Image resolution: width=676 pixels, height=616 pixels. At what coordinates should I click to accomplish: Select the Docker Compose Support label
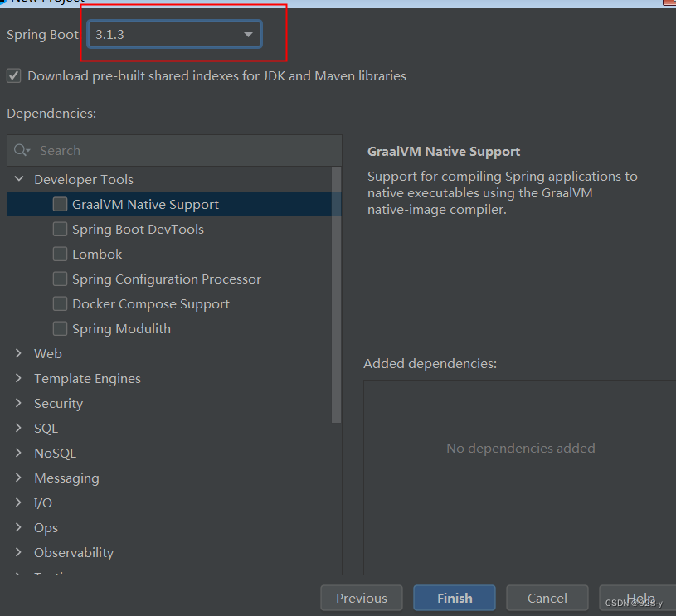click(x=151, y=304)
